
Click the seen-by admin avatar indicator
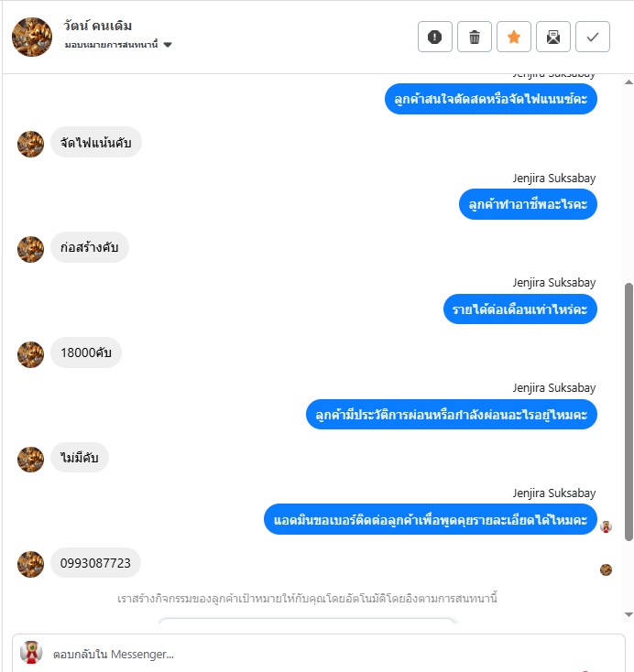coord(606,526)
